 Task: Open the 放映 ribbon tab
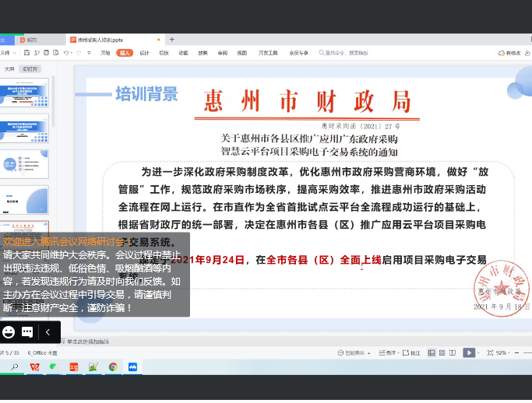pos(203,53)
